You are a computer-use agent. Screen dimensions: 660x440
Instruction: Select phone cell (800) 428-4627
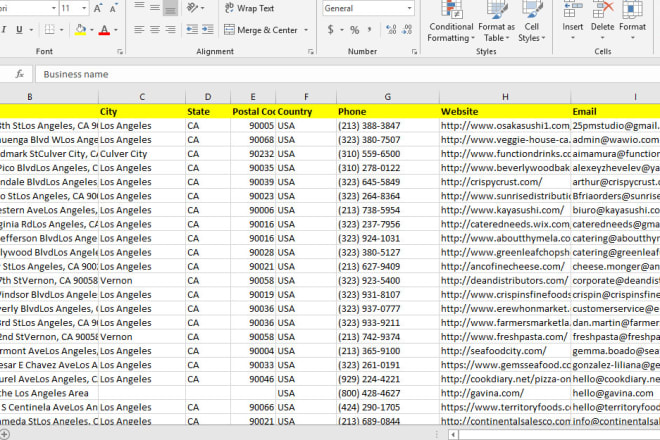(x=388, y=393)
